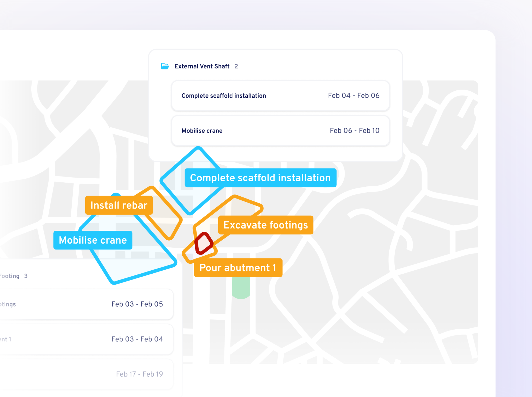Click the External Vent Shaft folder icon
This screenshot has height=397, width=532.
click(165, 66)
